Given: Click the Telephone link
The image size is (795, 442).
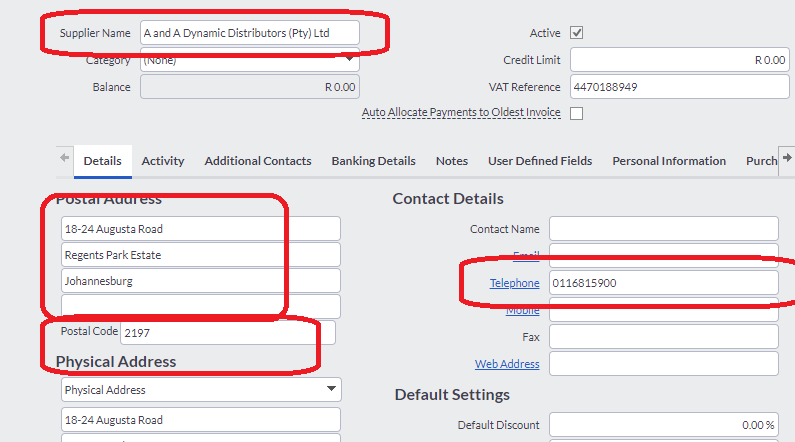Looking at the screenshot, I should click(x=514, y=283).
